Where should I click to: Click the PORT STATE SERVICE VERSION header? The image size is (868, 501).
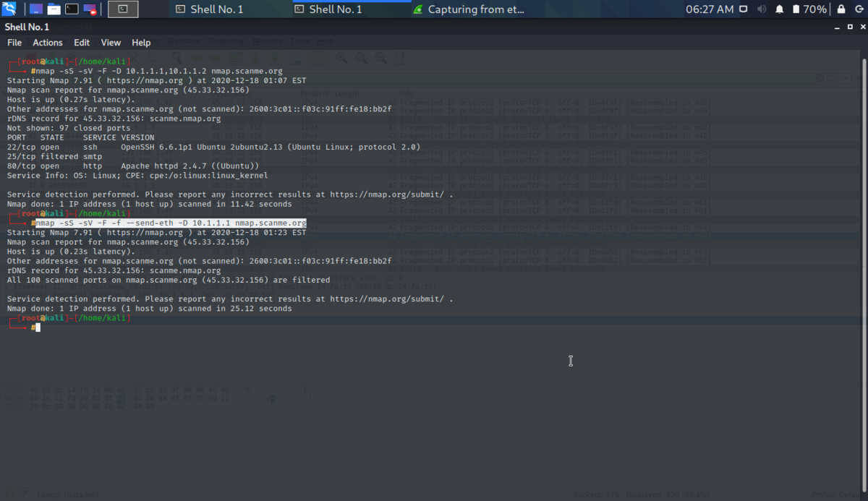tap(80, 137)
